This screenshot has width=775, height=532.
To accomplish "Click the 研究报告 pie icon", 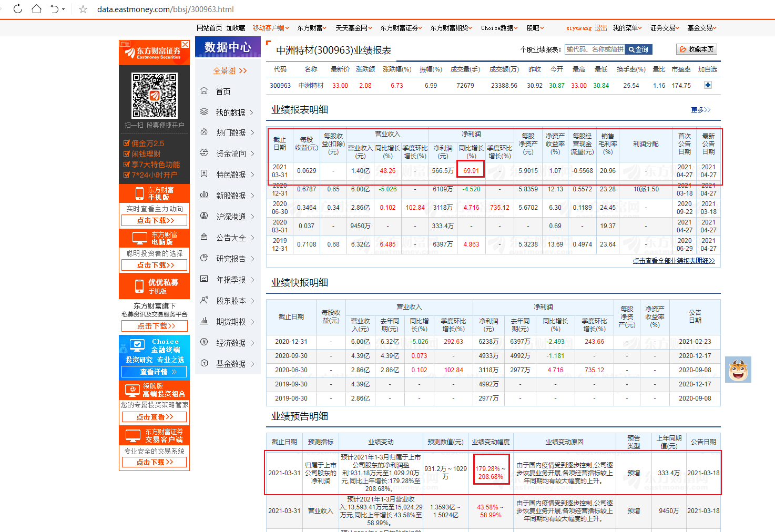I will click(204, 258).
